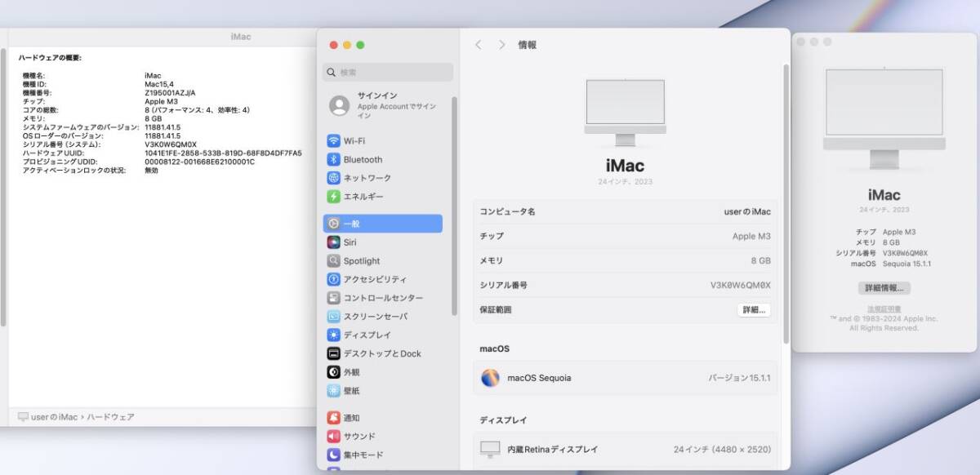Screen dimensions: 980x475
Task: Click Apple M3 chip value in 情報 pane
Action: pos(751,236)
